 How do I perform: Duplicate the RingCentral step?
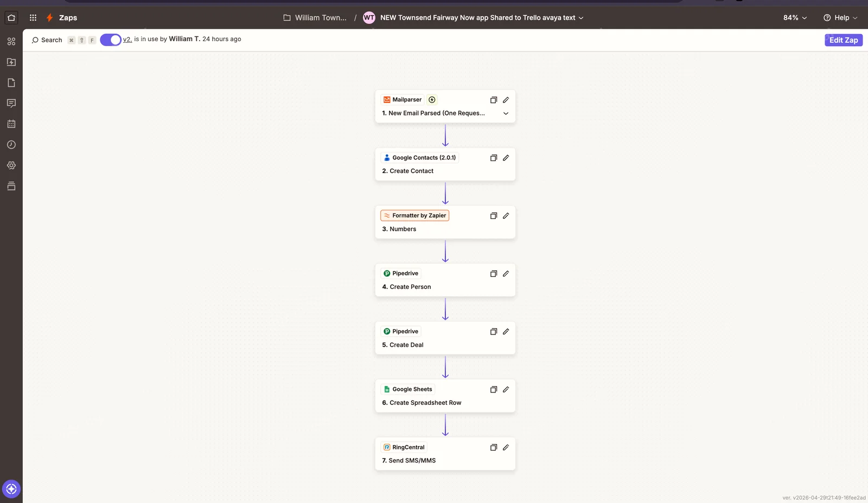click(494, 448)
